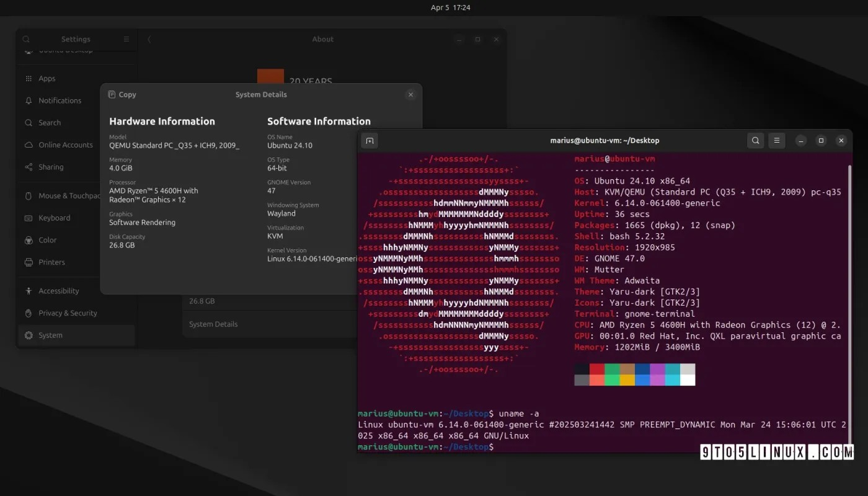Select the terminal line 'Kernel: 6.14.0-061400-generic'

pyautogui.click(x=647, y=203)
